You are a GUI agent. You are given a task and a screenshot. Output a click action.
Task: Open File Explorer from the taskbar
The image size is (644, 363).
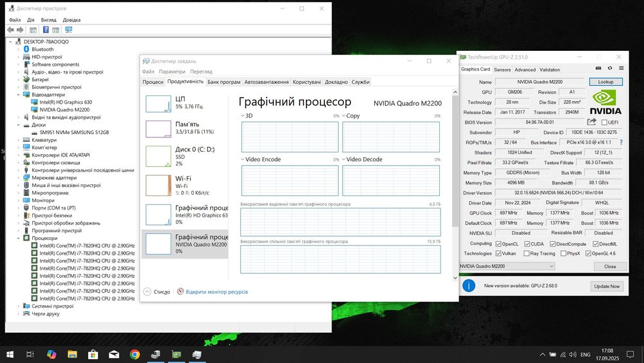[72, 354]
